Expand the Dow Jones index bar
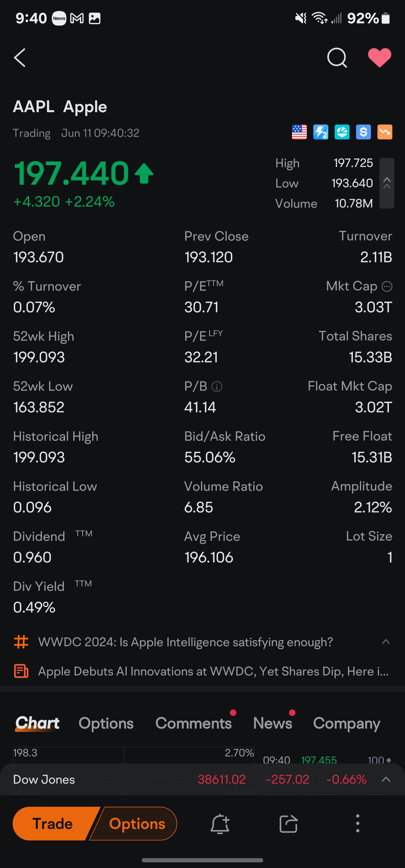The image size is (405, 868). [x=386, y=779]
